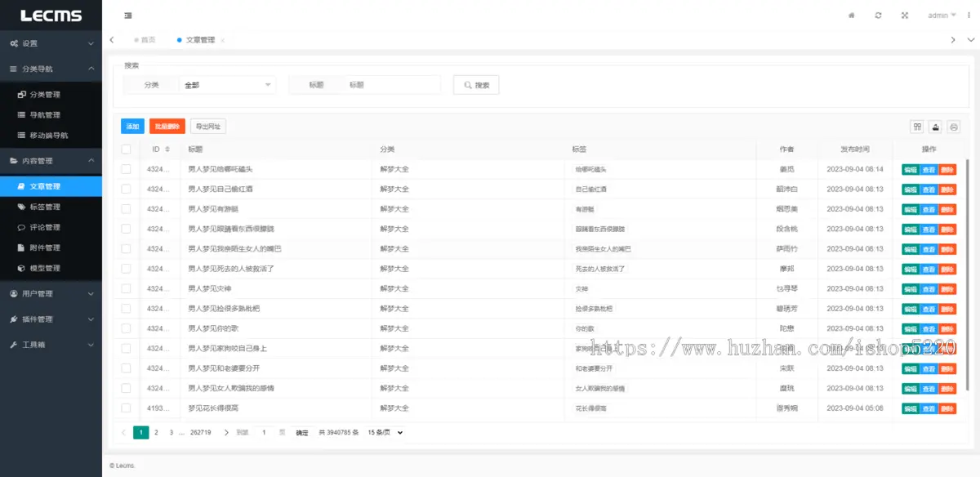Click the tabs left-arrow navigation icon
This screenshot has width=980, height=477.
point(111,39)
